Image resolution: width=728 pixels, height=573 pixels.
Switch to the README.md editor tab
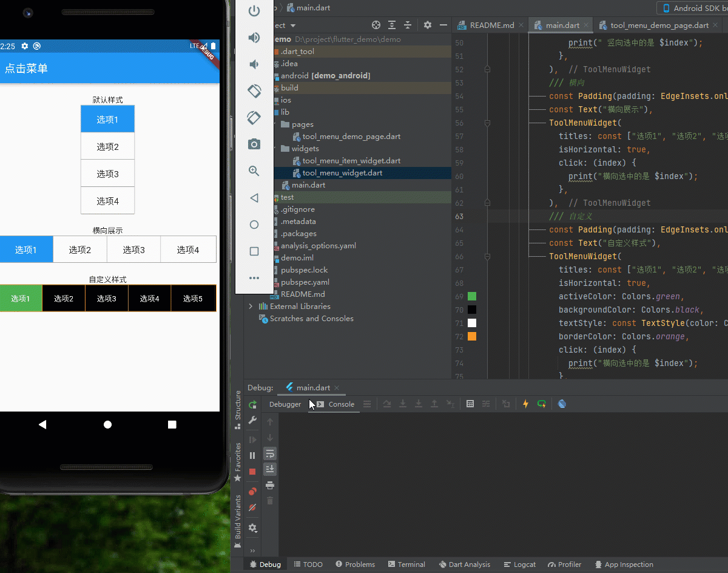pyautogui.click(x=491, y=25)
